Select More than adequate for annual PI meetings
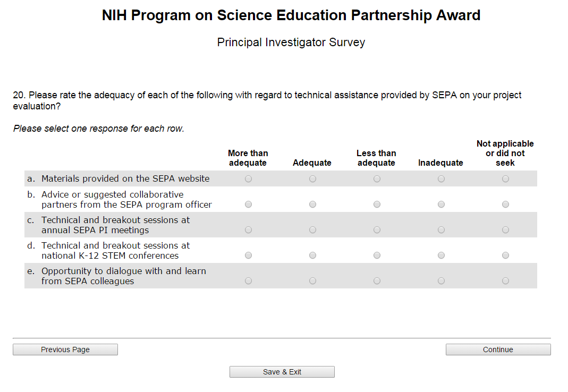 (x=248, y=230)
